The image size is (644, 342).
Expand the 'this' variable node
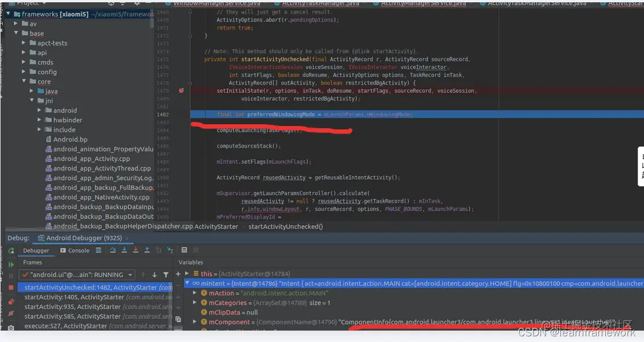click(187, 274)
